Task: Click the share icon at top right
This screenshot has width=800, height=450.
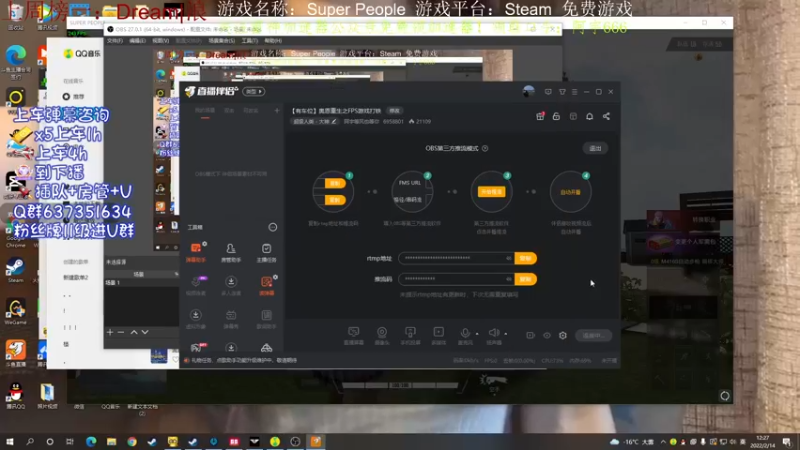Action: [606, 116]
